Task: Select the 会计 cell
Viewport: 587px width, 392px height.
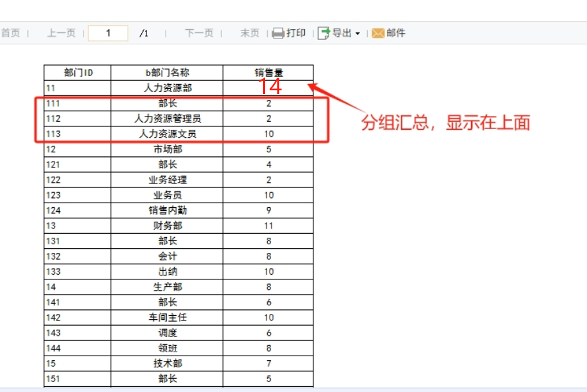Action: pos(167,257)
